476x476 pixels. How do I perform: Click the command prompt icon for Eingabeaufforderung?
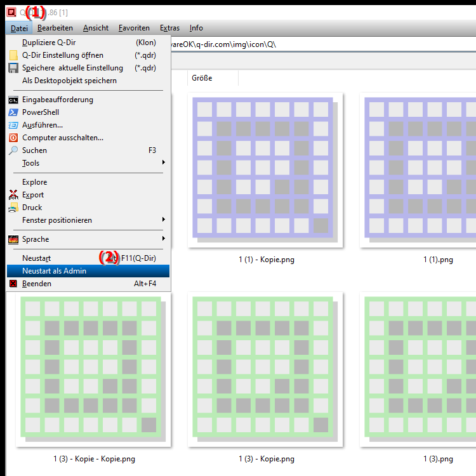[x=13, y=100]
